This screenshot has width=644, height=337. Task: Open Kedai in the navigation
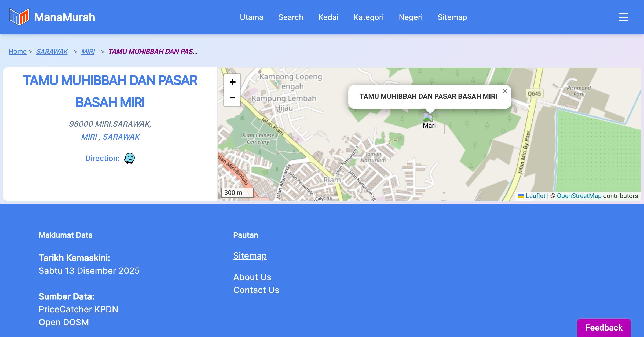[328, 17]
